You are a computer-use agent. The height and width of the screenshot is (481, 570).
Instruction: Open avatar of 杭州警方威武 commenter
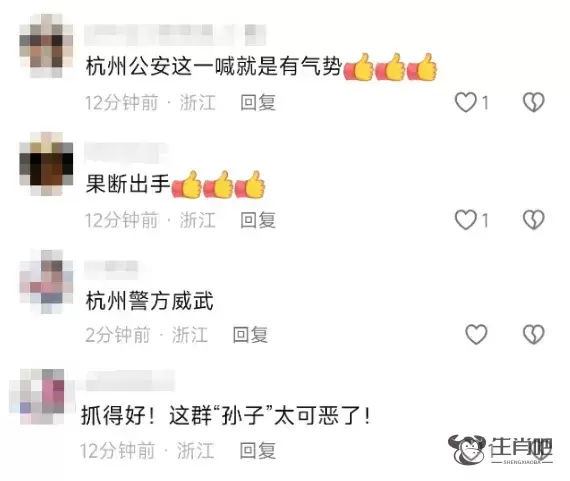(46, 282)
